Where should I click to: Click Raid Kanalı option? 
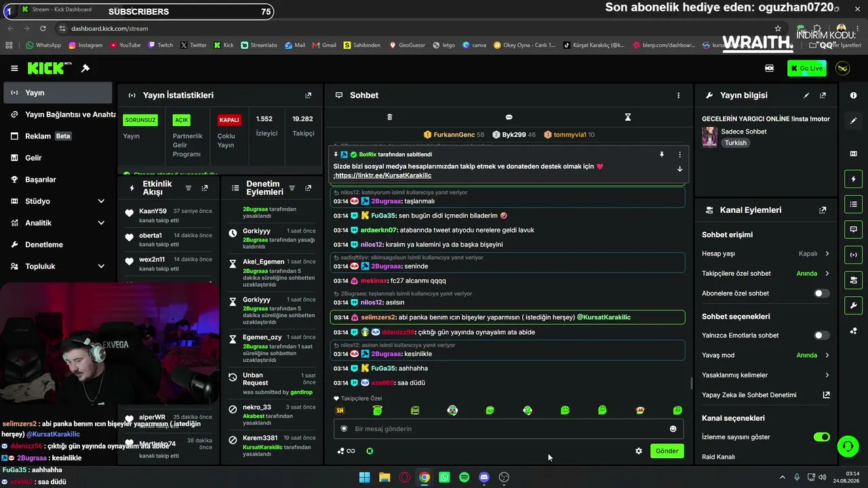(x=718, y=457)
